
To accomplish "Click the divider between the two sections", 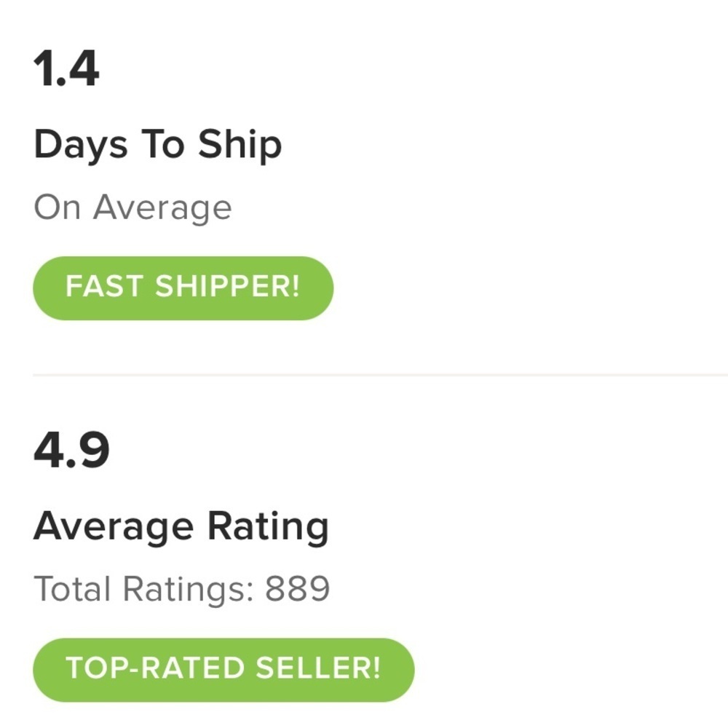I will [379, 375].
